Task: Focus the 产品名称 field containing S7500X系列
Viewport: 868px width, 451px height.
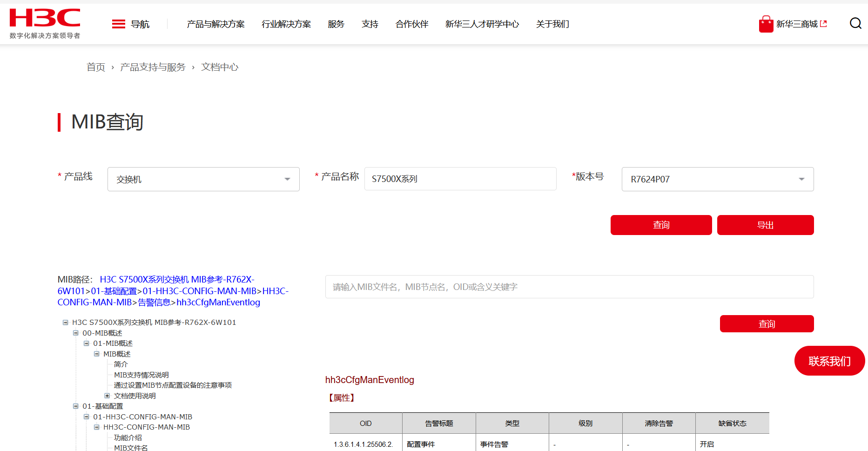Action: point(460,179)
